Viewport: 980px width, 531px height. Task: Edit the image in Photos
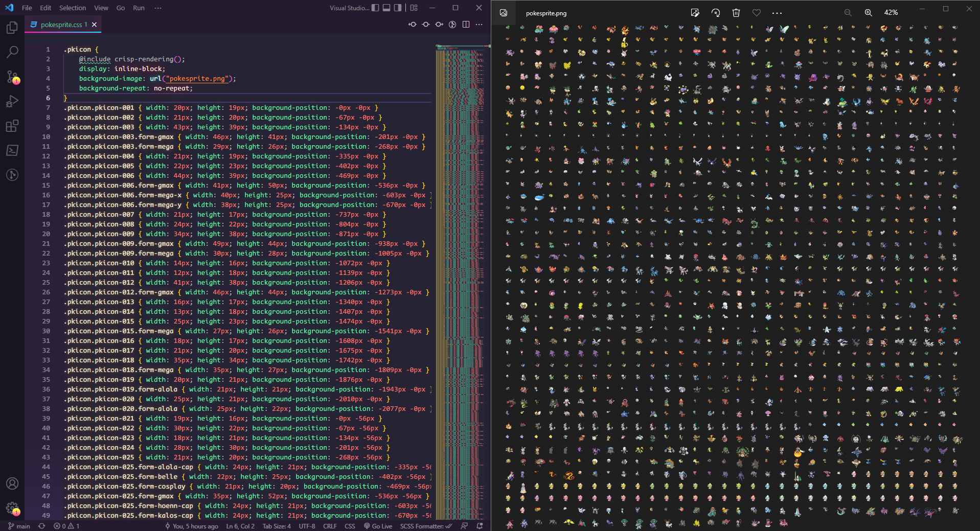click(695, 13)
